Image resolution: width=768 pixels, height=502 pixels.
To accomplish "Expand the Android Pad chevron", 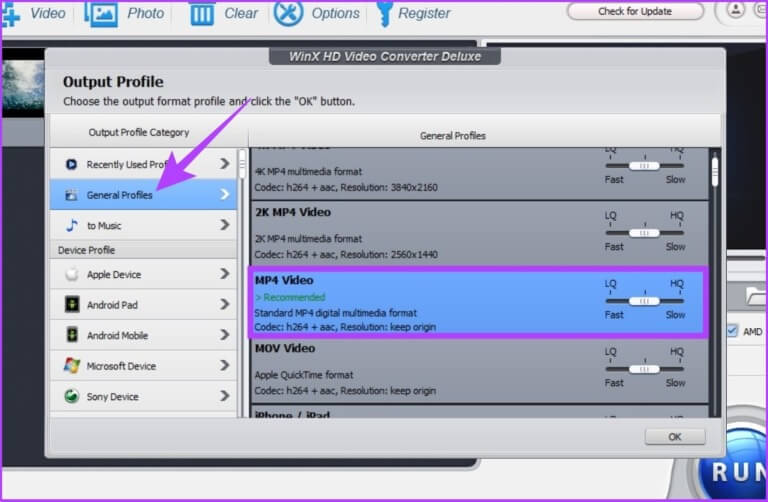I will (x=225, y=304).
